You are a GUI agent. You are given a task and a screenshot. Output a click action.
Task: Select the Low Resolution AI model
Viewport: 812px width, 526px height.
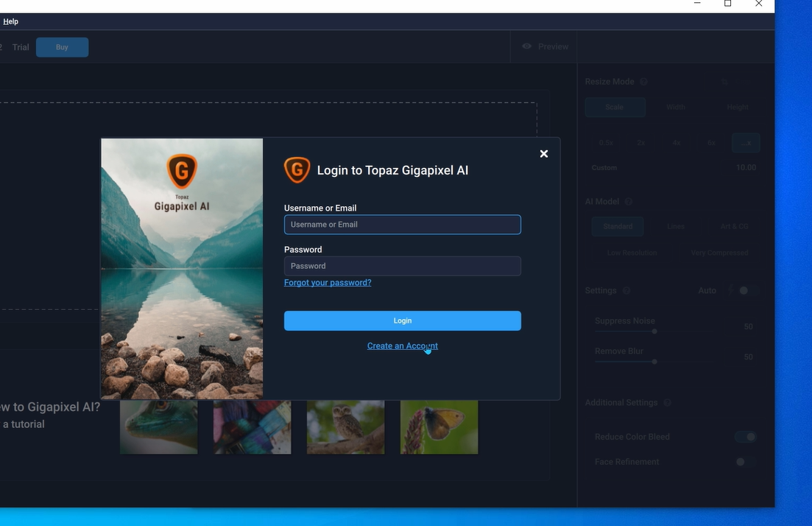pos(632,253)
